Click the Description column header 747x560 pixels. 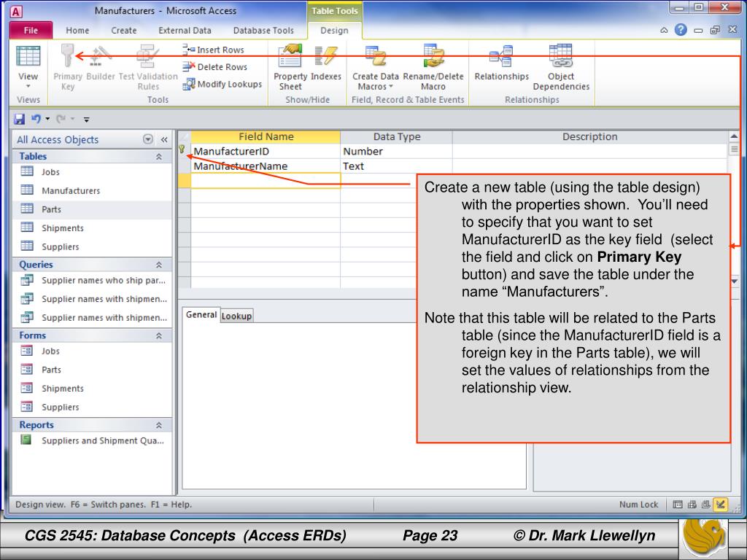[589, 136]
